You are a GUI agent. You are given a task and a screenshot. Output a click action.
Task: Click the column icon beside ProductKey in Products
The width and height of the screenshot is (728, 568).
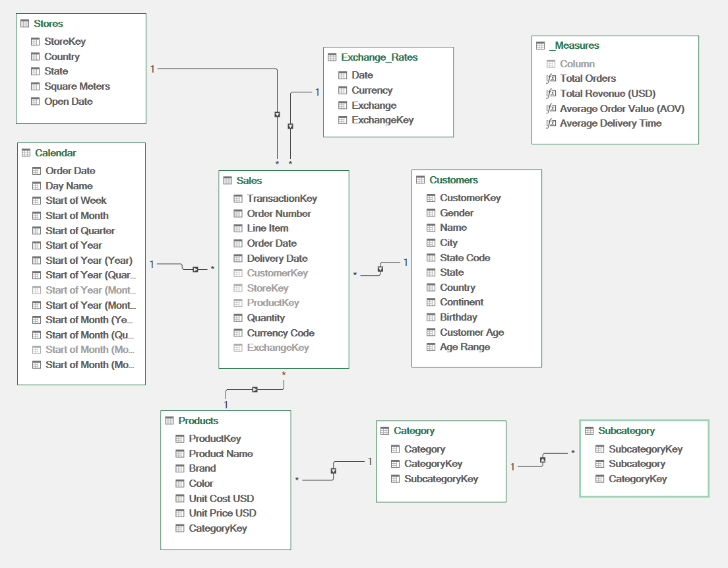(179, 438)
